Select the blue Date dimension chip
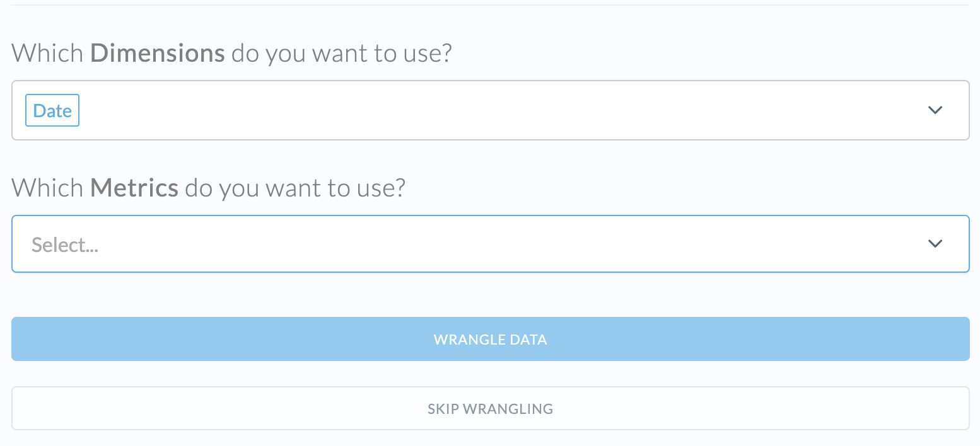 52,110
